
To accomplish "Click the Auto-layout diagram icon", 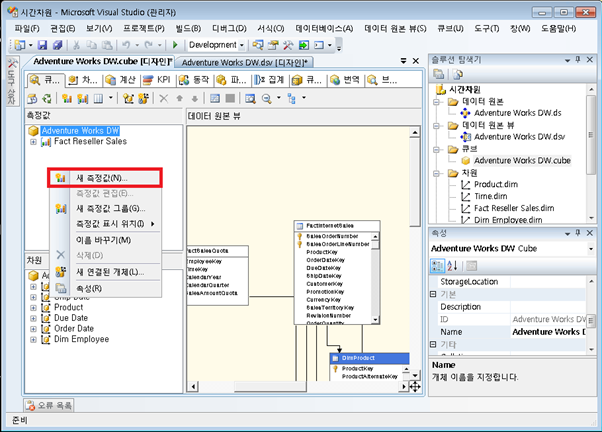I will 292,99.
